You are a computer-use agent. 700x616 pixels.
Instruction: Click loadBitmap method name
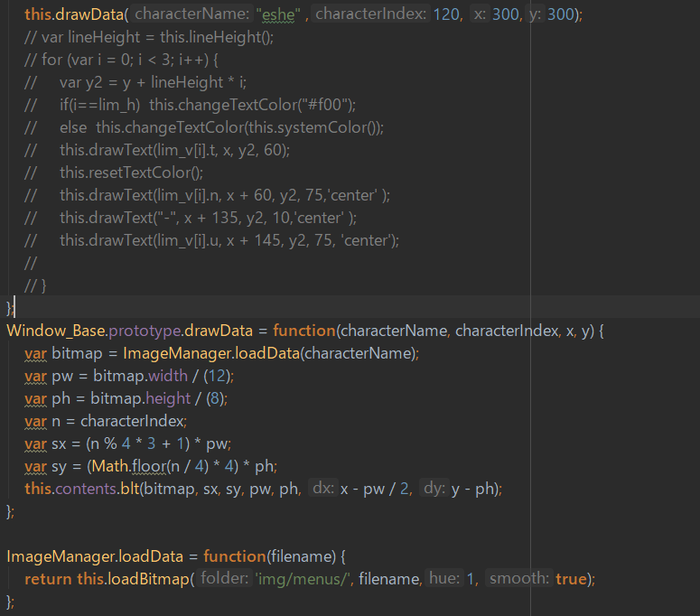[149, 579]
